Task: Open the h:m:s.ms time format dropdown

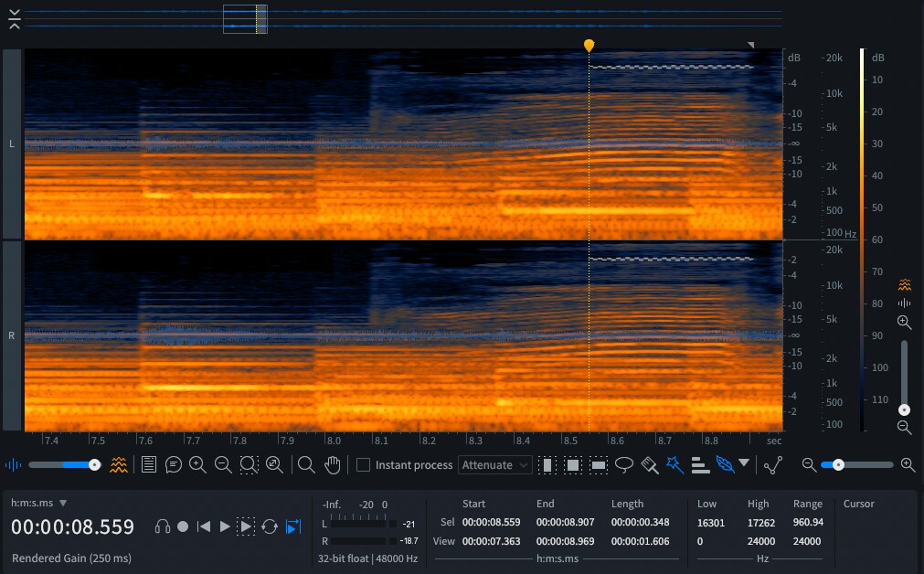Action: [39, 503]
